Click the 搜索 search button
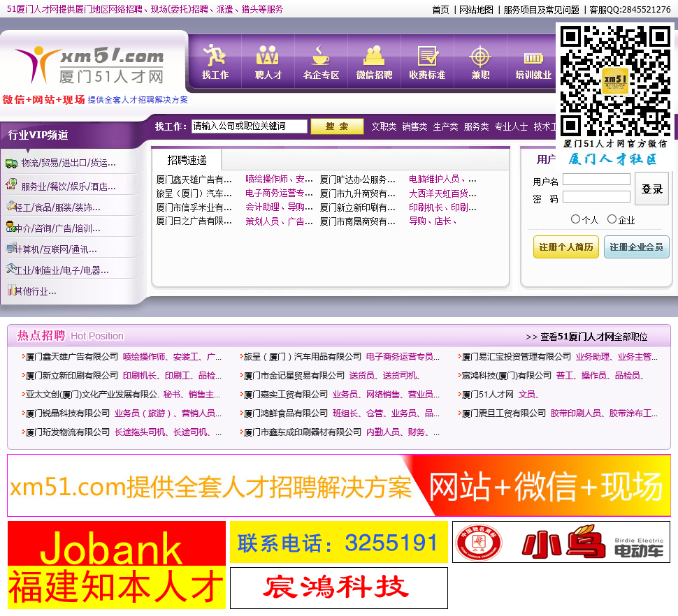The image size is (678, 616). pos(337,126)
